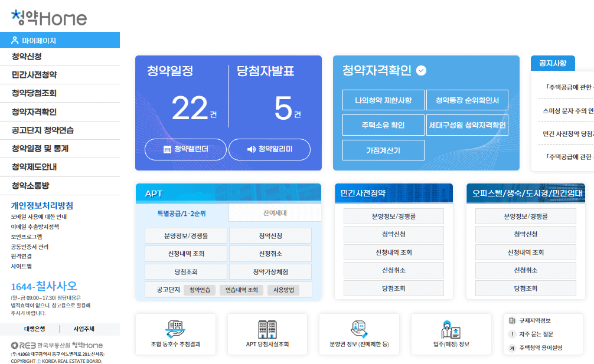Screen dimensions: 594x364
Task: Click the APT 당첨시설조회 building icon
Action: pos(267,330)
